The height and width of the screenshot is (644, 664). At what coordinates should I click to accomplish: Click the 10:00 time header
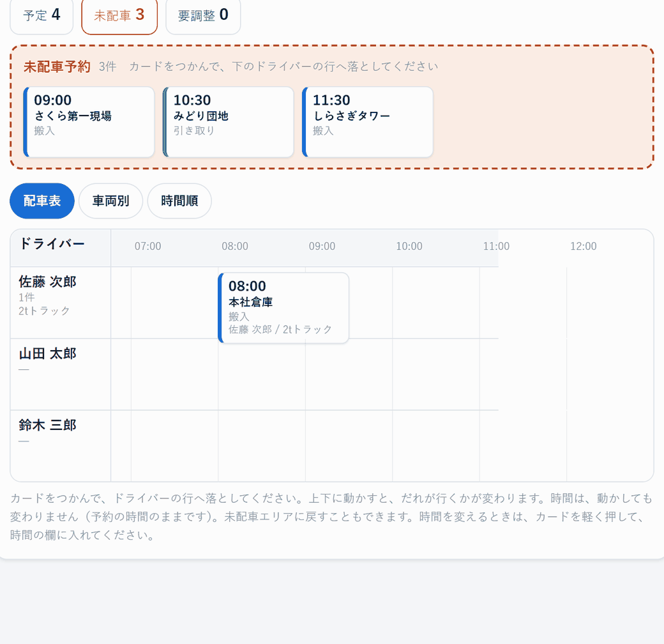409,246
